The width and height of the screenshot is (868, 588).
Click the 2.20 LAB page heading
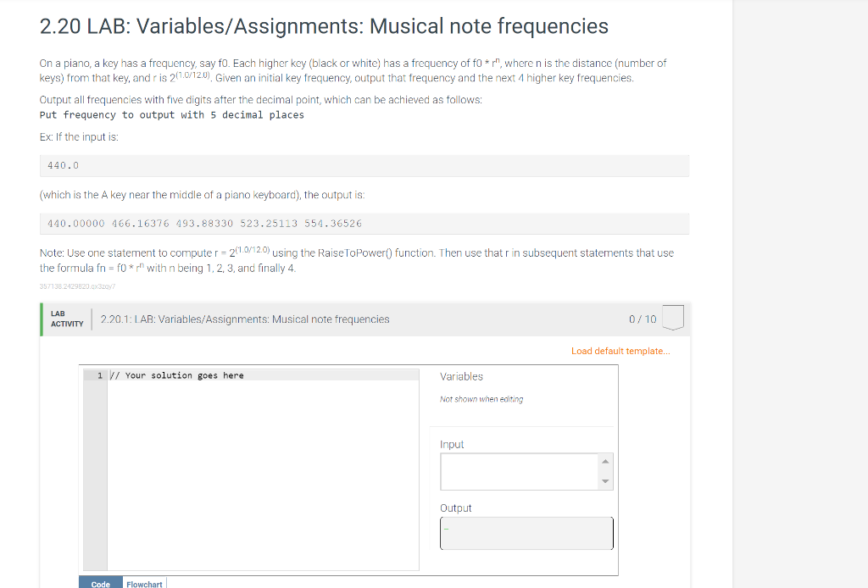(x=324, y=26)
